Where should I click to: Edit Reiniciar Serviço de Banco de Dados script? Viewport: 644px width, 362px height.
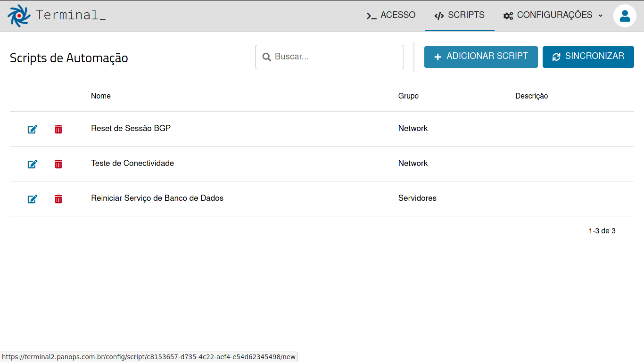[33, 199]
